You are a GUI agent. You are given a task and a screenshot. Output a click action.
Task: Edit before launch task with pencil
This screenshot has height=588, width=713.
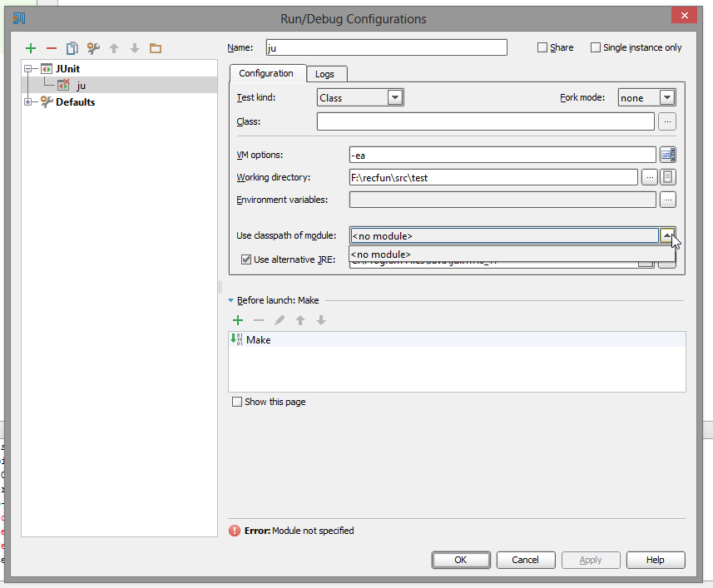[280, 320]
